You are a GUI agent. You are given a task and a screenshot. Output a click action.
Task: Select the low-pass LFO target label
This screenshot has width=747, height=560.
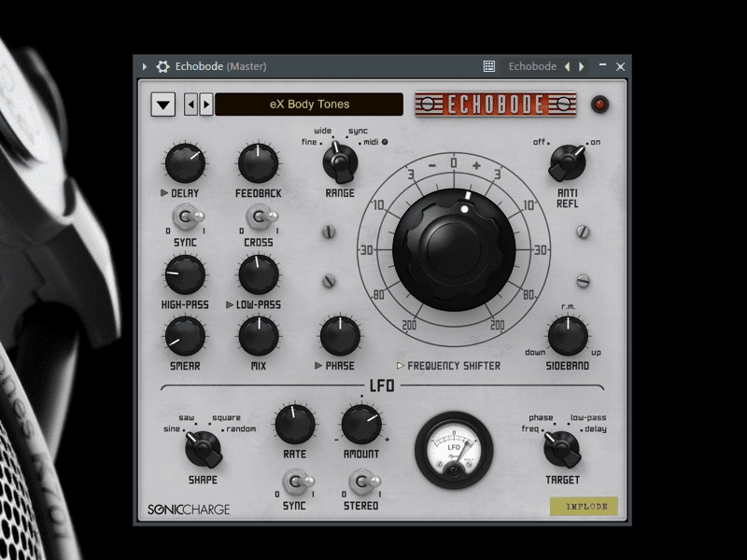(588, 417)
